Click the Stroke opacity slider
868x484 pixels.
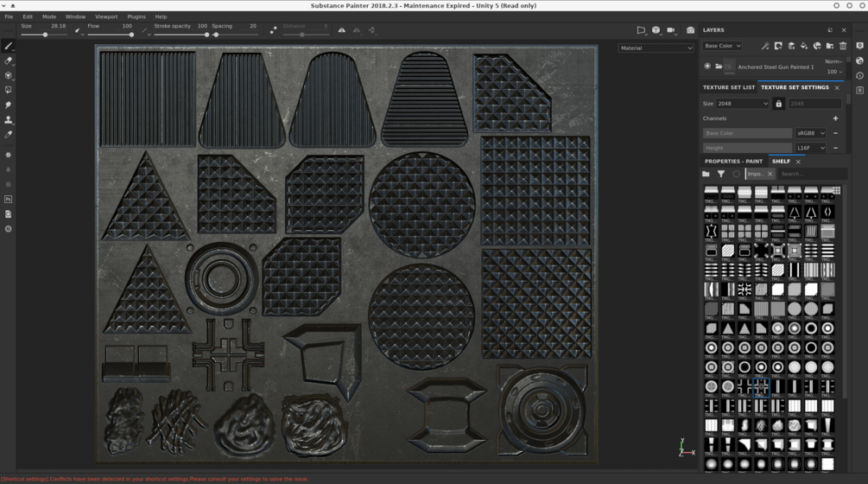coord(181,35)
